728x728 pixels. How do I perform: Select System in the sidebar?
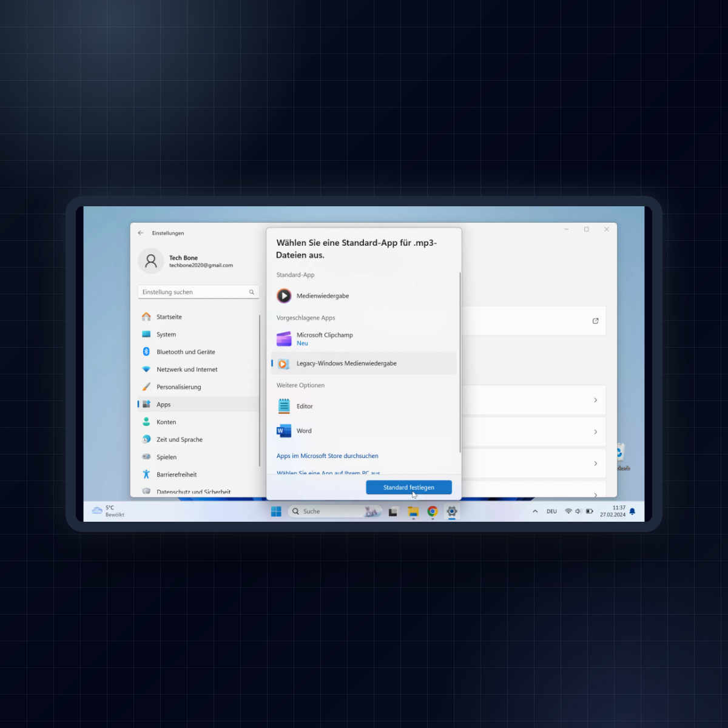click(198, 334)
